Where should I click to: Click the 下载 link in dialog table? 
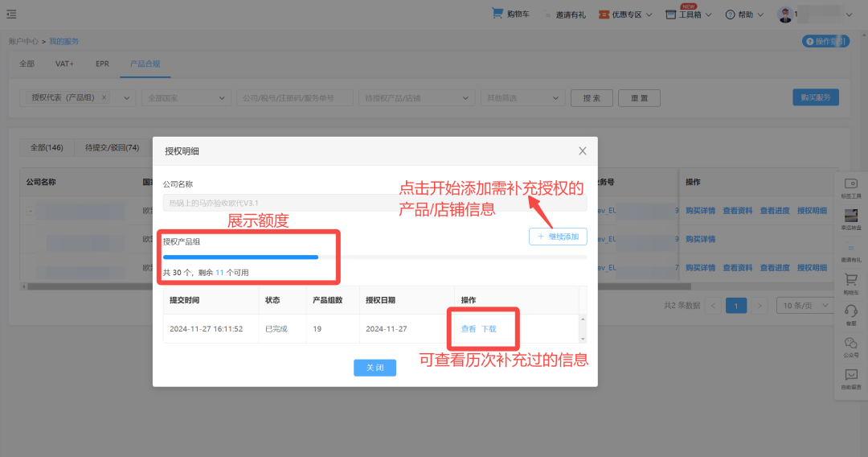[x=489, y=329]
